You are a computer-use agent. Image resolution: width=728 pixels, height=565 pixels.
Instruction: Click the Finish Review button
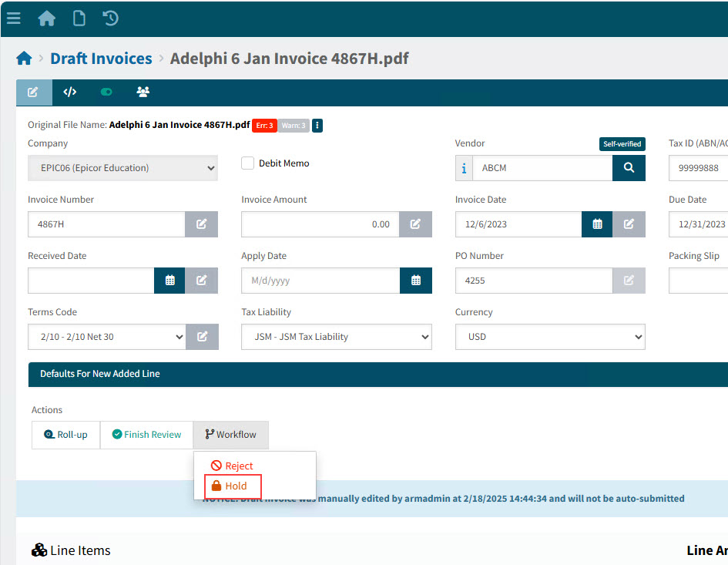pos(146,435)
